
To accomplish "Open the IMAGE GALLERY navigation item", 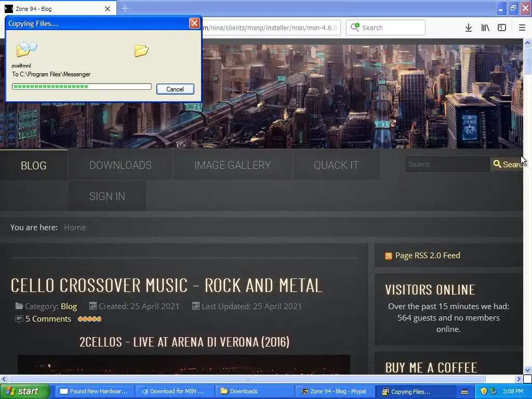I will [x=233, y=165].
